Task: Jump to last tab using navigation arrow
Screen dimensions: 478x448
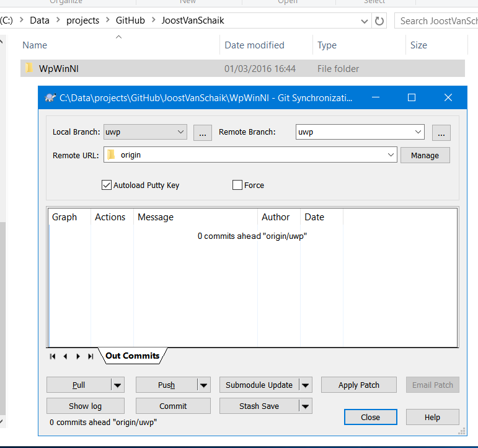Action: click(x=91, y=356)
